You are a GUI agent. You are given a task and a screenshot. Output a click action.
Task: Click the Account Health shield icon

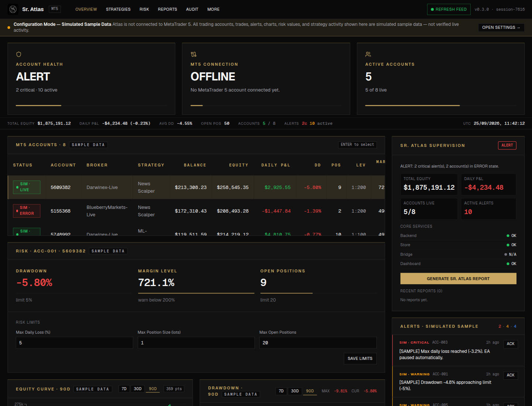pyautogui.click(x=19, y=54)
